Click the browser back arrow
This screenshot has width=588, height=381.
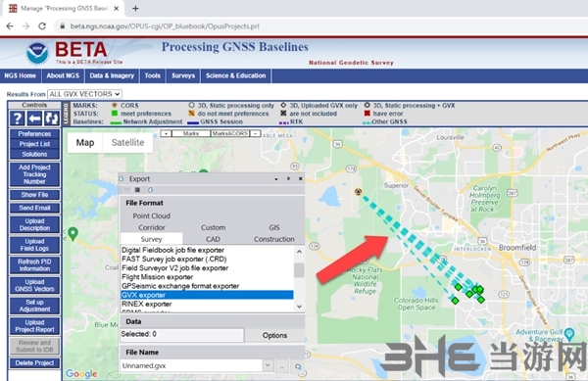coord(10,26)
